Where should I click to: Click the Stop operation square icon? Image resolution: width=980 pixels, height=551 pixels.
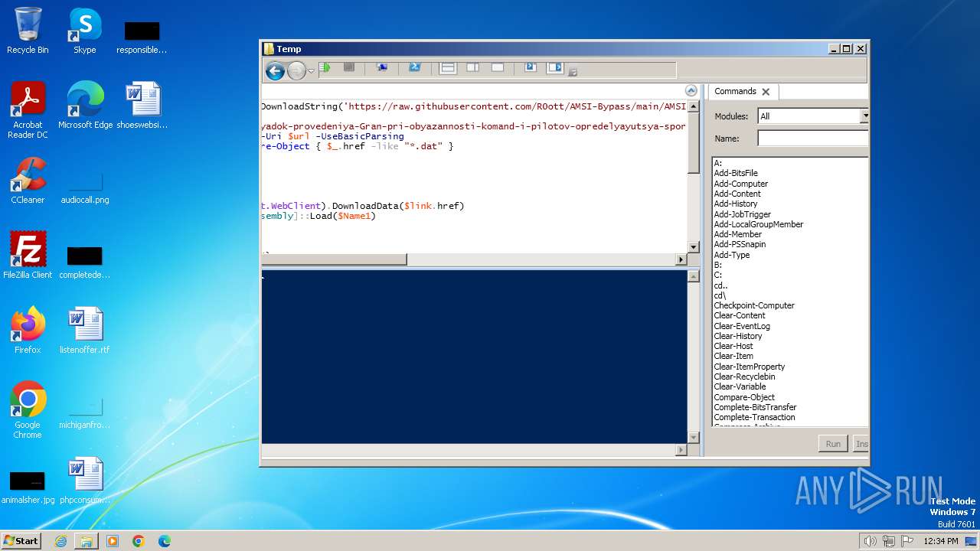349,67
